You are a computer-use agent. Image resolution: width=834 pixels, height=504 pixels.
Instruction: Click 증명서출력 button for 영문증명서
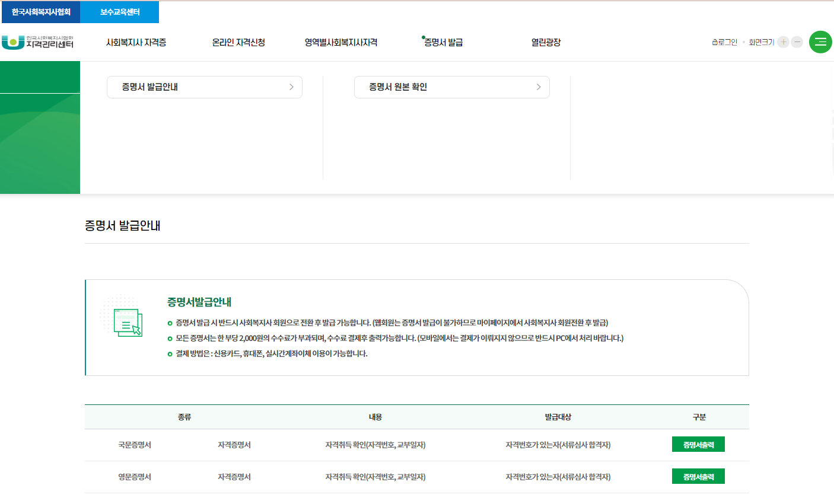[x=698, y=476]
